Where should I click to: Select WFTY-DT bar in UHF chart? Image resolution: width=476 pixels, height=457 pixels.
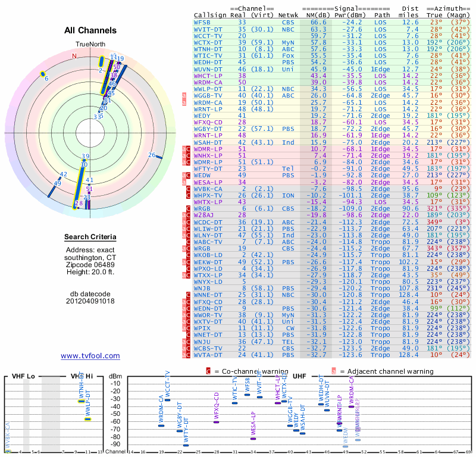point(186,446)
